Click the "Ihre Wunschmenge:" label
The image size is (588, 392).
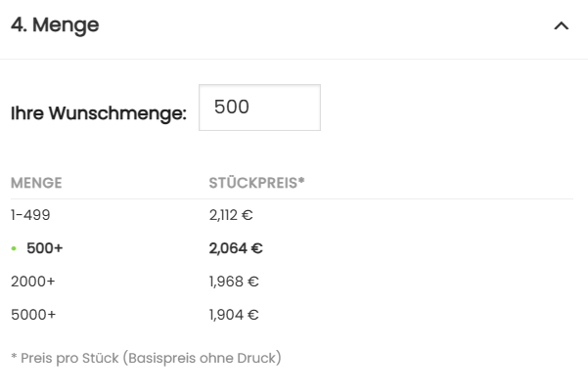98,113
